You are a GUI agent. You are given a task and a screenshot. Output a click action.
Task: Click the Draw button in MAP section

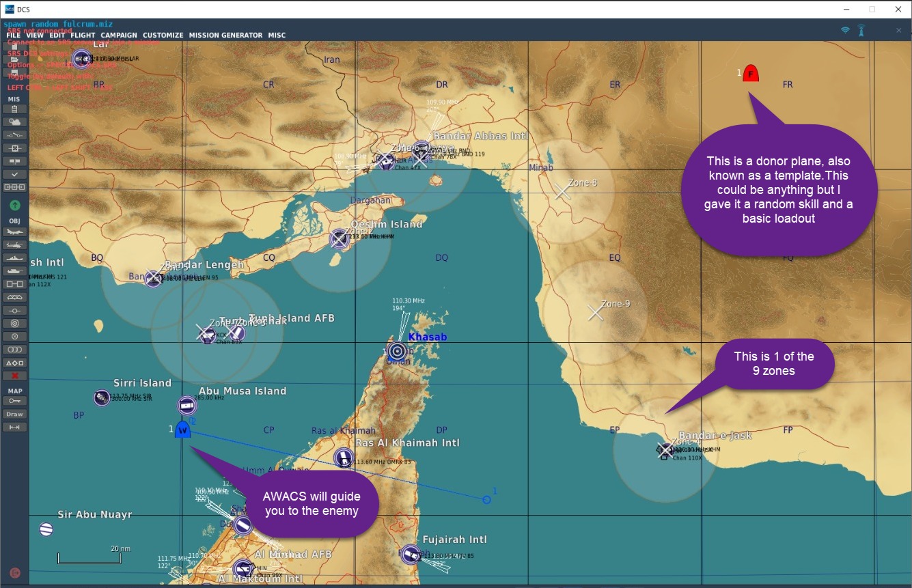[x=14, y=415]
